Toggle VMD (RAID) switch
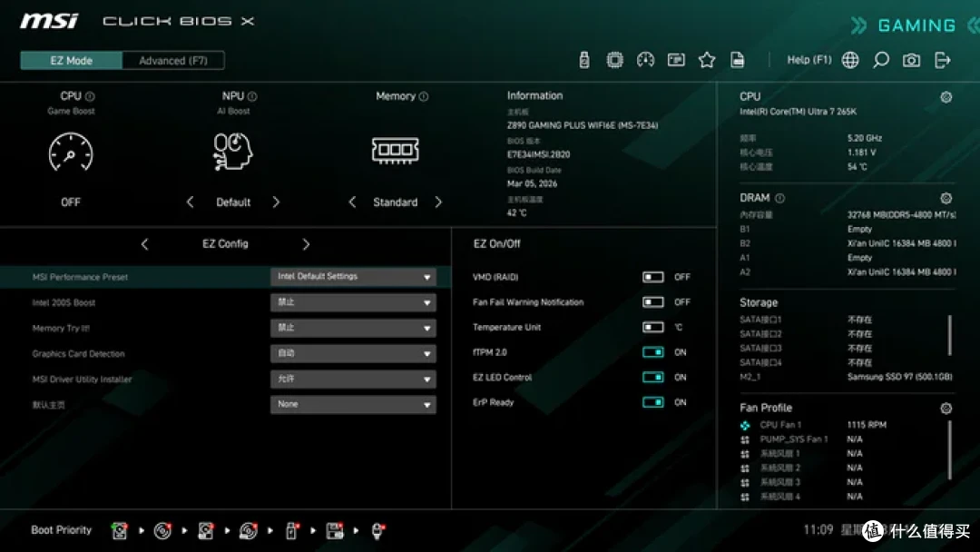The image size is (980, 552). point(652,277)
